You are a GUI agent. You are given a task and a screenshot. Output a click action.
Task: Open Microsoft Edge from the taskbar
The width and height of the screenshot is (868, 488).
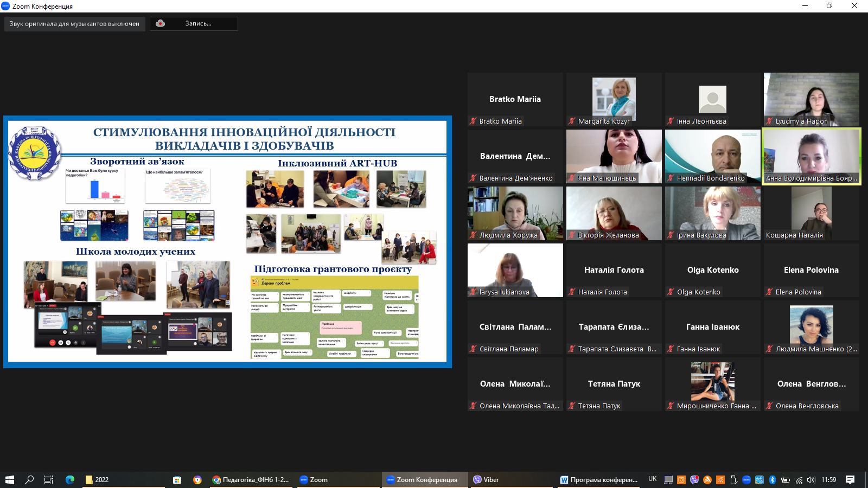pyautogui.click(x=70, y=480)
